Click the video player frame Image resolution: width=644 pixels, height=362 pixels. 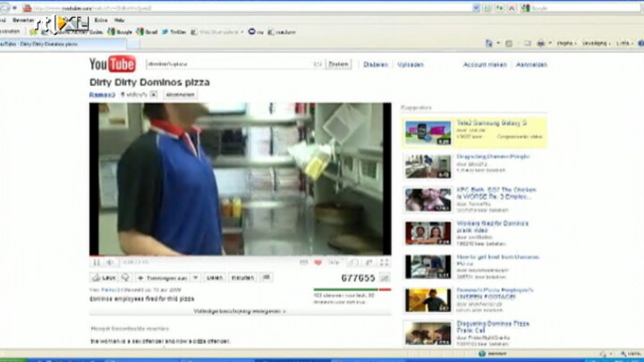pyautogui.click(x=241, y=179)
